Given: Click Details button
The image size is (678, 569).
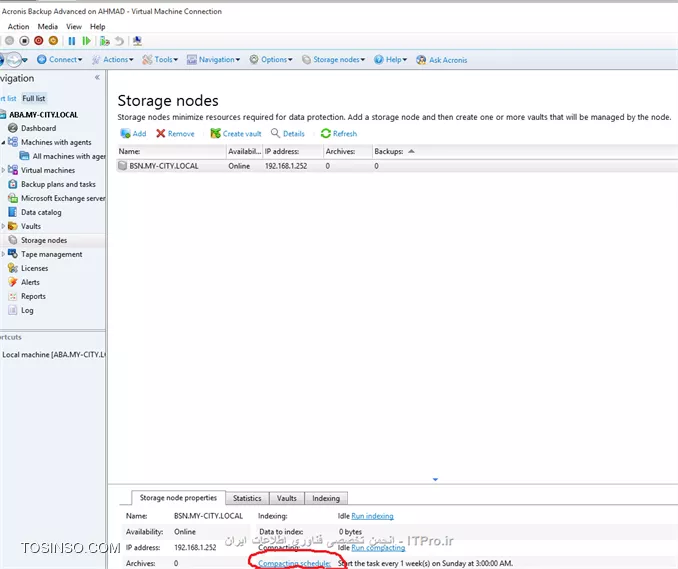Looking at the screenshot, I should pos(288,134).
